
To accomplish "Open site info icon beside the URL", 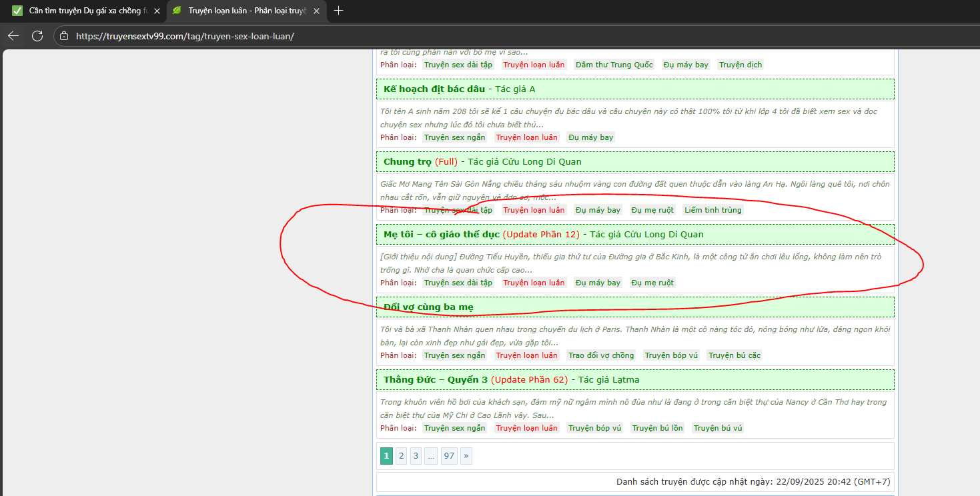I will (x=64, y=36).
